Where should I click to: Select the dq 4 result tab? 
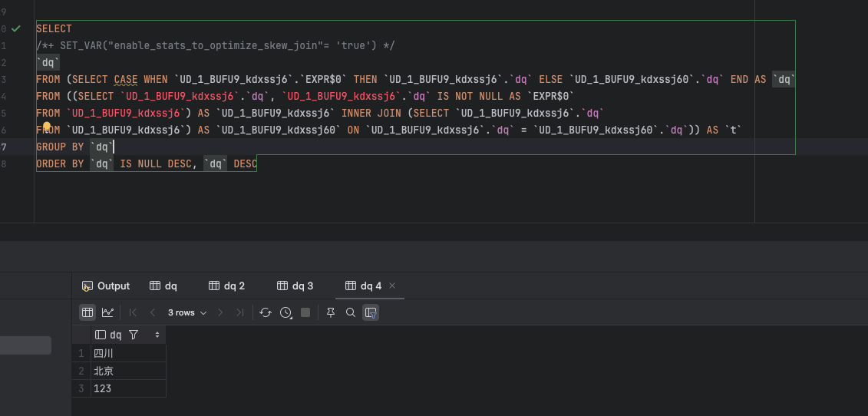click(363, 286)
